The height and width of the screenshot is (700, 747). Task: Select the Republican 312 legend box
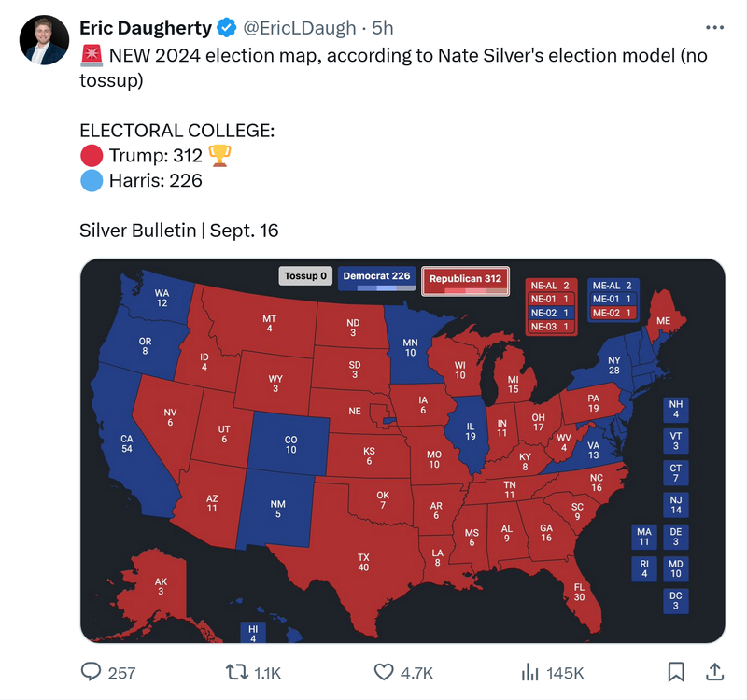pyautogui.click(x=466, y=279)
